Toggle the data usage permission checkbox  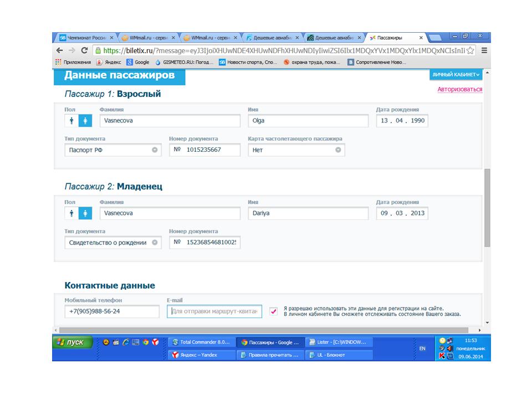[x=273, y=311]
